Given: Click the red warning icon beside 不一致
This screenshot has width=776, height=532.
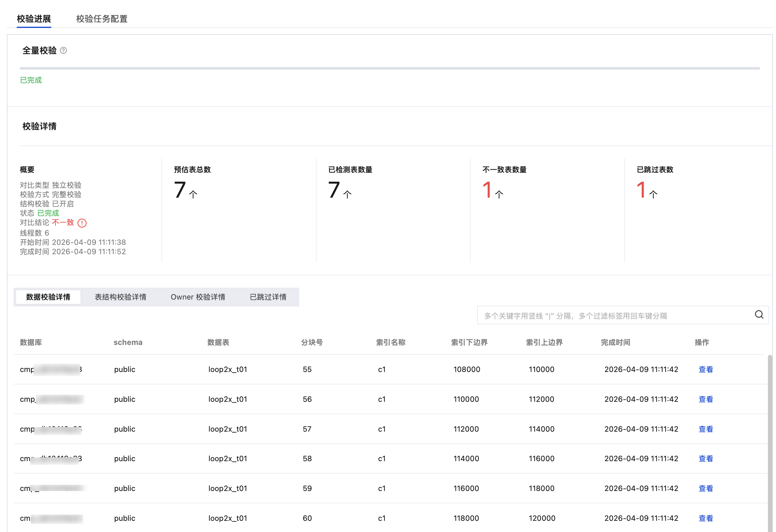Looking at the screenshot, I should click(82, 223).
